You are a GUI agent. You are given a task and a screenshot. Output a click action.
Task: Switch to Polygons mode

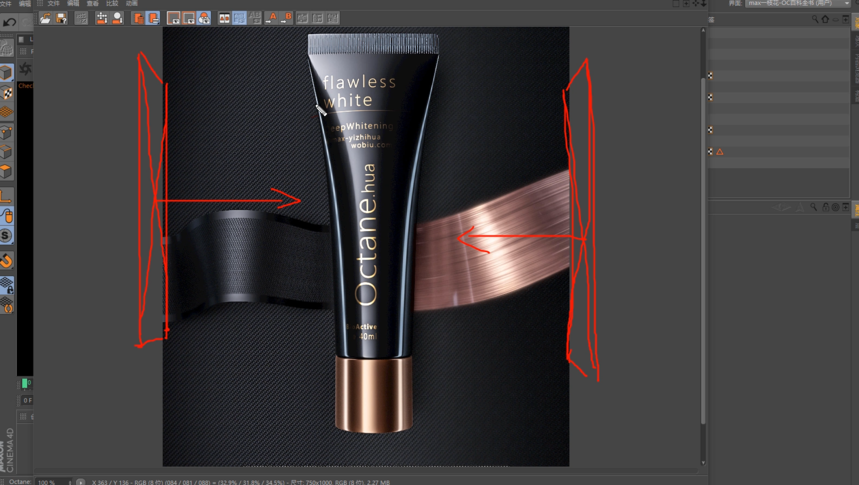6,172
